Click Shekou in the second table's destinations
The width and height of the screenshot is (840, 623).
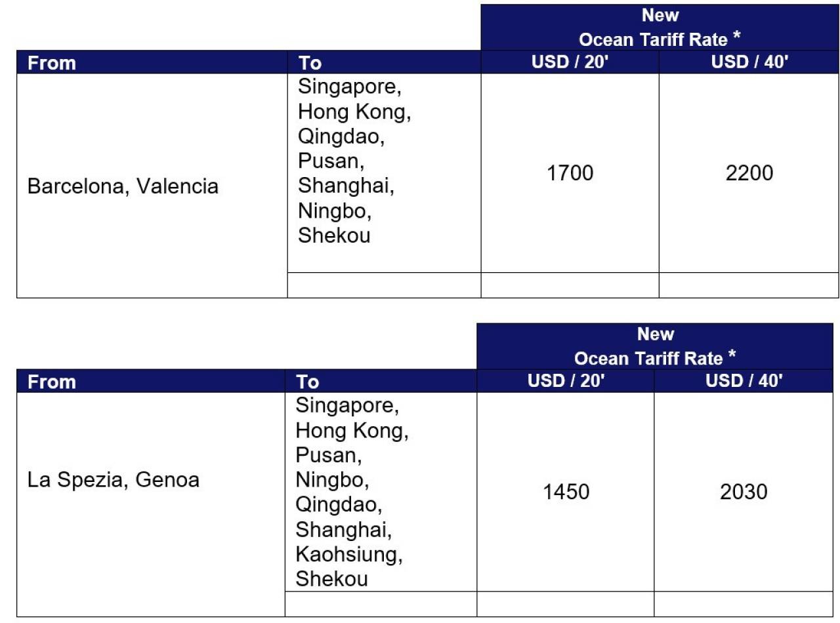(331, 579)
